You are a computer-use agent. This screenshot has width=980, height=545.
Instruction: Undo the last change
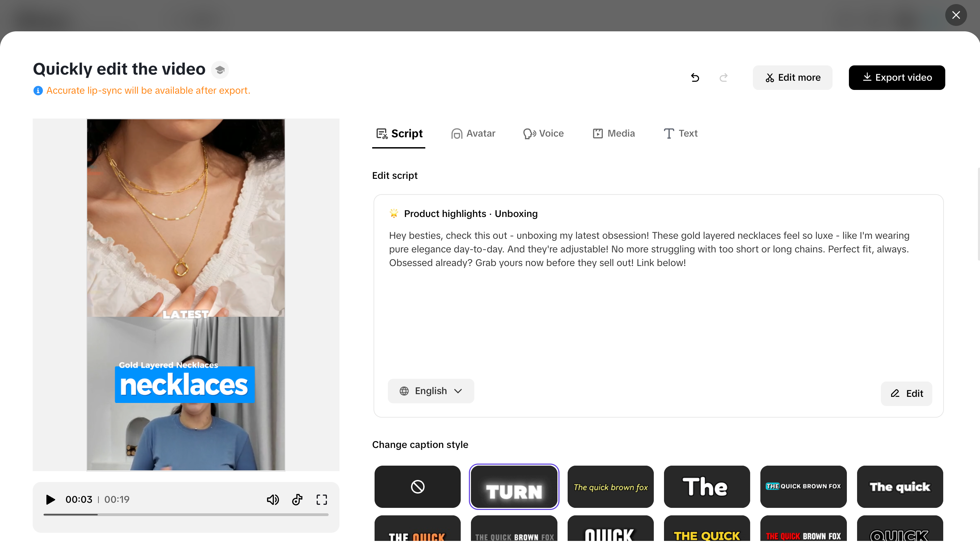[695, 78]
